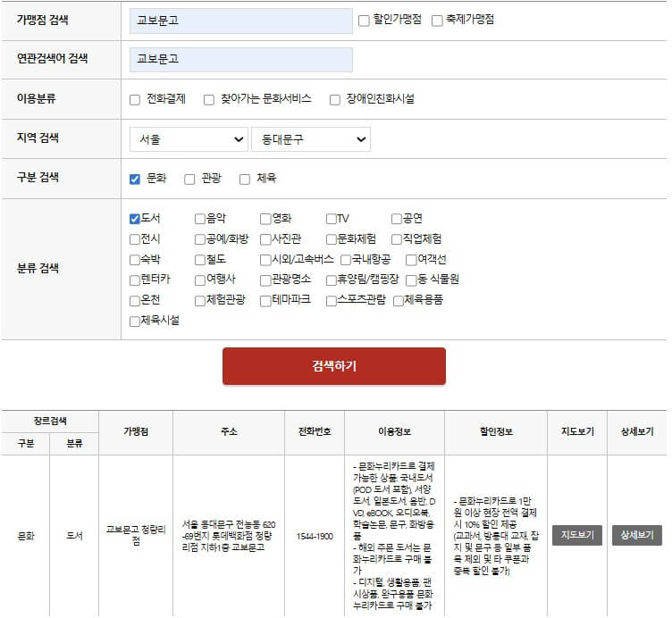Select the 국내항공 checkbox
Screen dimensions: 672x618
tap(346, 260)
